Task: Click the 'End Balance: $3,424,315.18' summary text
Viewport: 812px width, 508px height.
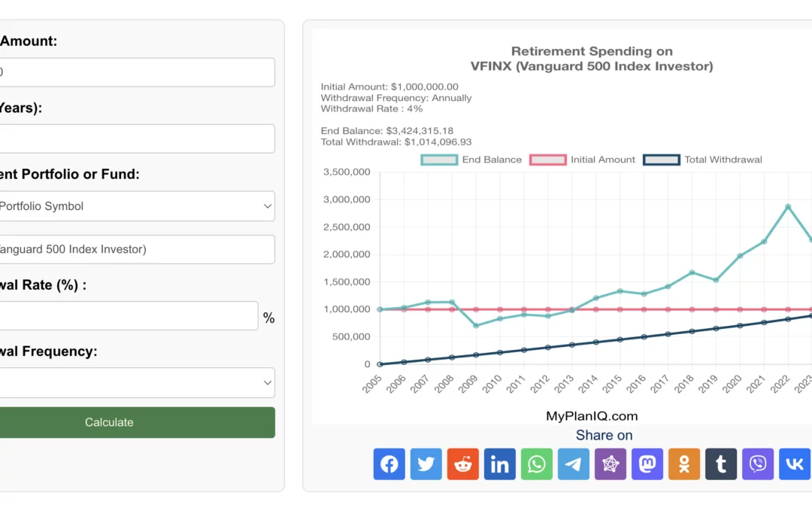Action: [x=387, y=131]
